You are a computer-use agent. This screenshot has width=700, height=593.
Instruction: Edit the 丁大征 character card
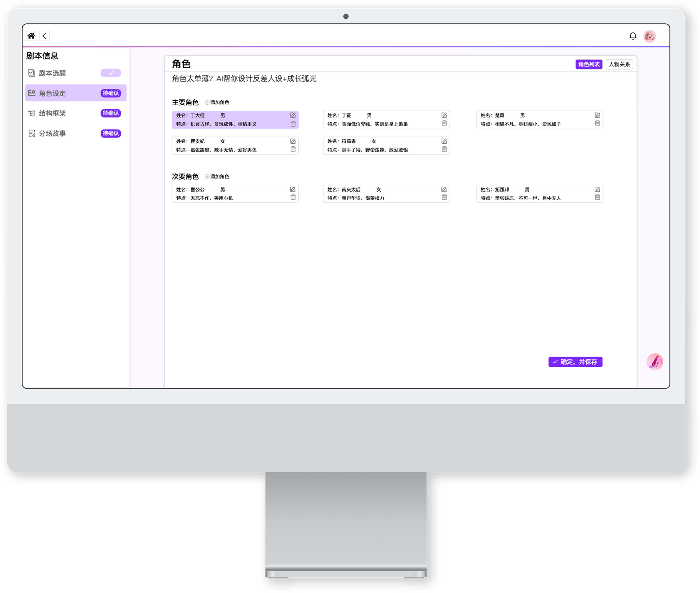pos(293,115)
